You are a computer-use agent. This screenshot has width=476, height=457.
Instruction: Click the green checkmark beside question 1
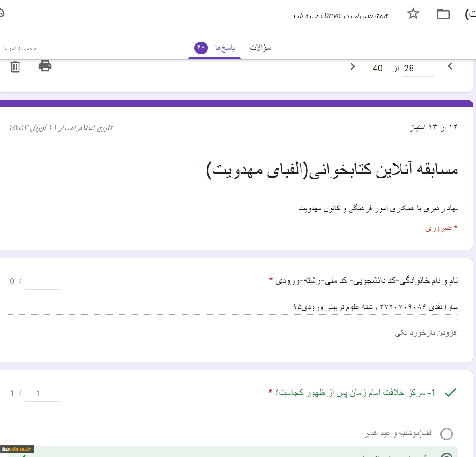(450, 393)
